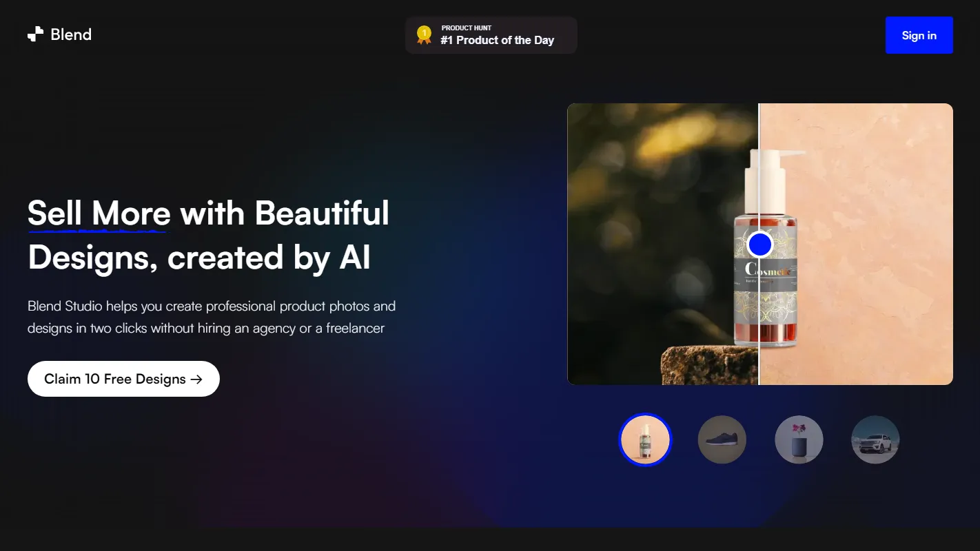The image size is (980, 551).
Task: Click the "Designs, created by AI" heading line
Action: tap(199, 258)
